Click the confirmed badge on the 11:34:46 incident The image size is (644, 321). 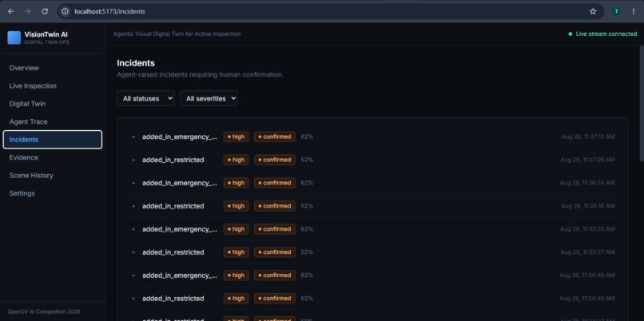[x=275, y=275]
